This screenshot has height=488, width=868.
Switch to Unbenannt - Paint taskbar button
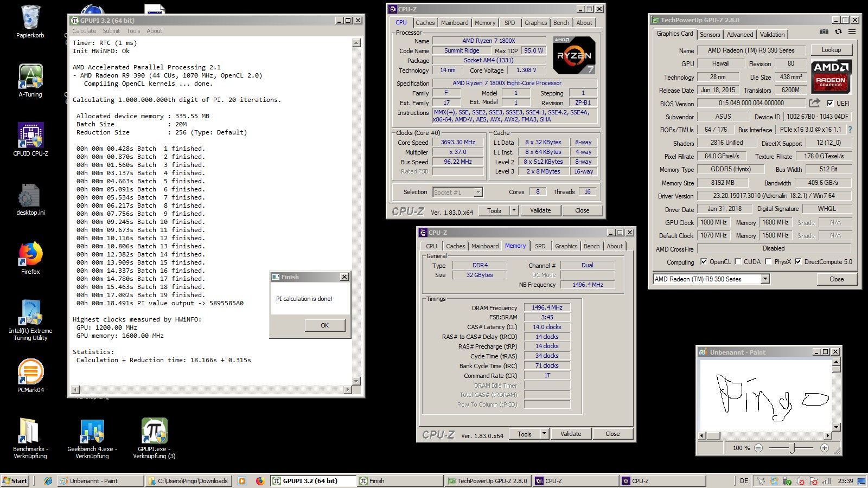[100, 481]
